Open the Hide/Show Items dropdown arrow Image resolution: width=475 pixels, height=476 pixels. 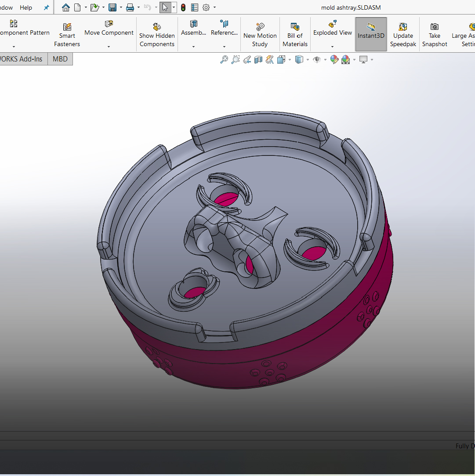pos(325,60)
